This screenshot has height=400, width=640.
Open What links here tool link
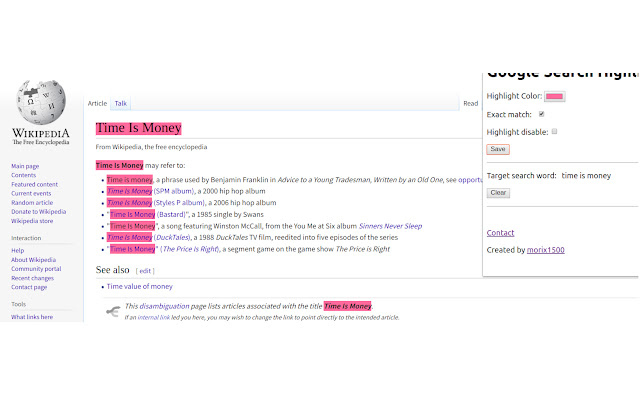(32, 317)
